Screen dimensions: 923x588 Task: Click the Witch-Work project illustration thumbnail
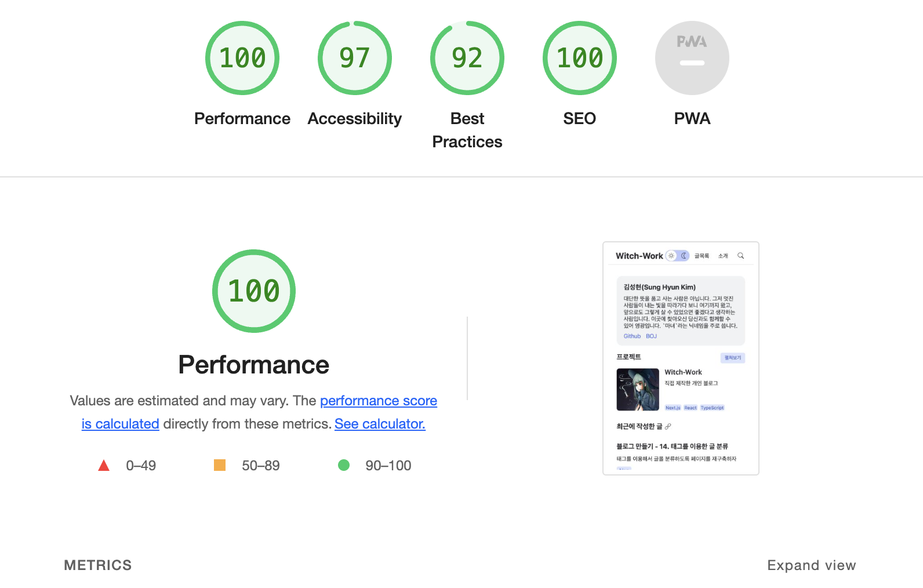point(638,390)
